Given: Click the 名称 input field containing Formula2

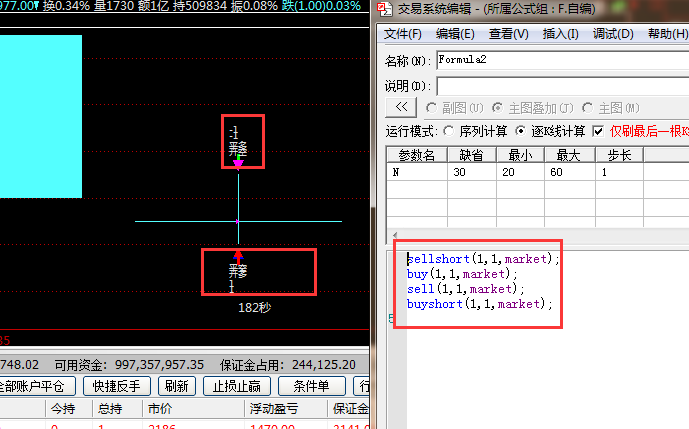Looking at the screenshot, I should (560, 60).
